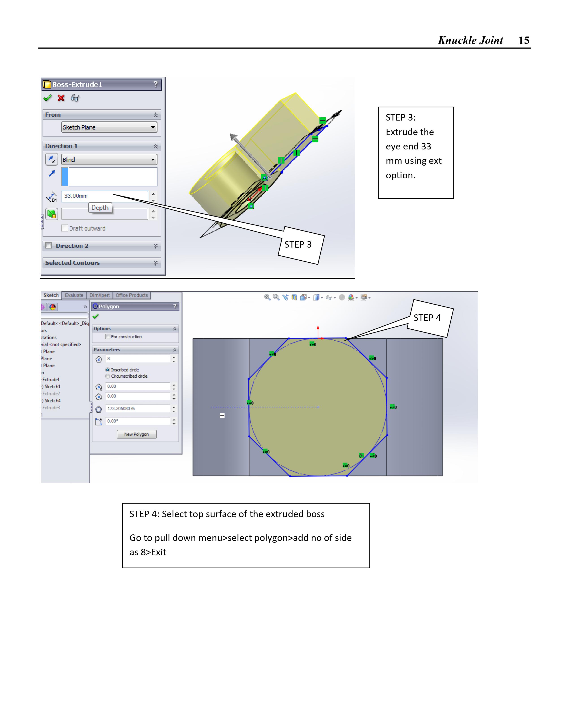
Task: Cancel Boss-Extrude1 with the red X
Action: (61, 98)
